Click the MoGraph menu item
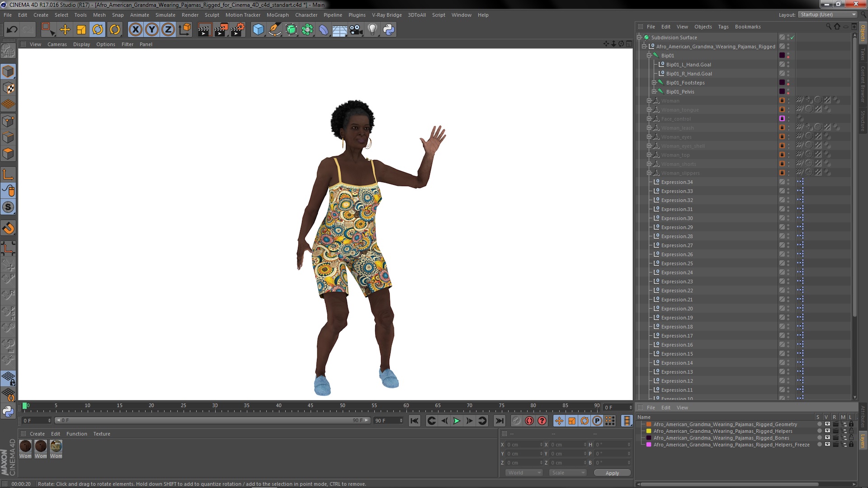Image resolution: width=868 pixels, height=488 pixels. tap(277, 15)
